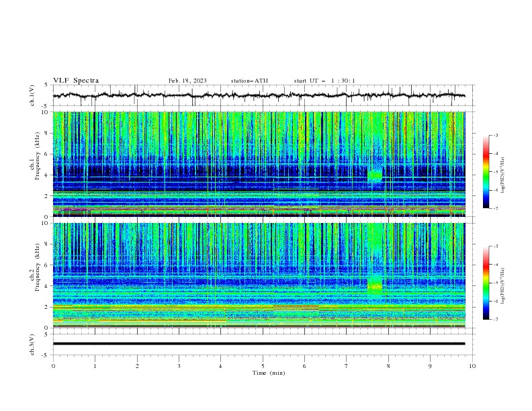Click the 'ch.3(V)' axis label

32,345
